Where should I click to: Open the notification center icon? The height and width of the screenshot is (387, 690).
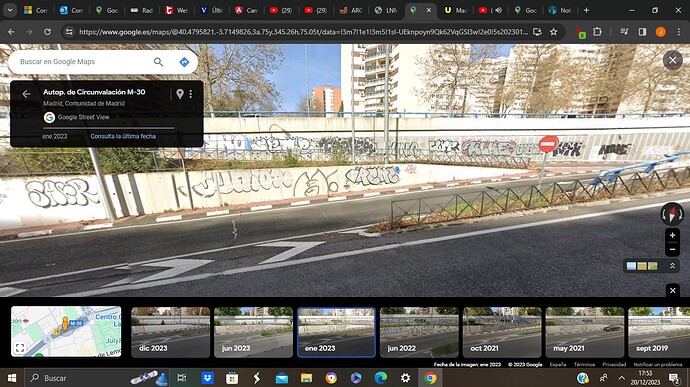[x=674, y=378]
